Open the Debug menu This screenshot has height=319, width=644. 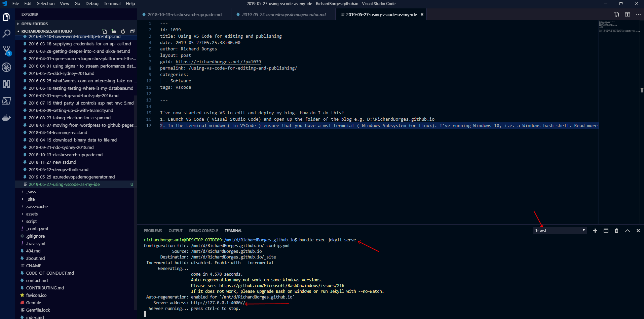tap(92, 3)
